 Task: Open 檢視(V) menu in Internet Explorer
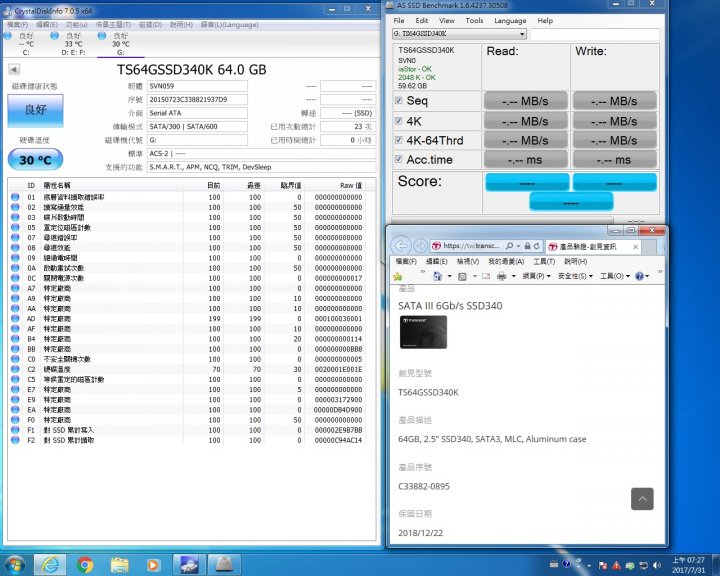pyautogui.click(x=468, y=261)
